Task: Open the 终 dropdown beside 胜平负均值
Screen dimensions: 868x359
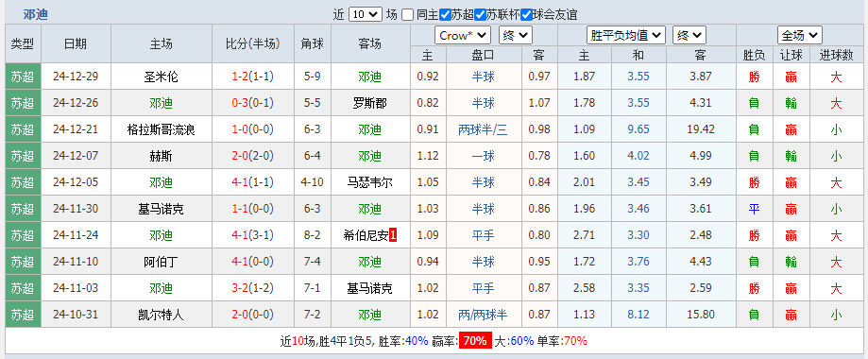Action: (689, 36)
